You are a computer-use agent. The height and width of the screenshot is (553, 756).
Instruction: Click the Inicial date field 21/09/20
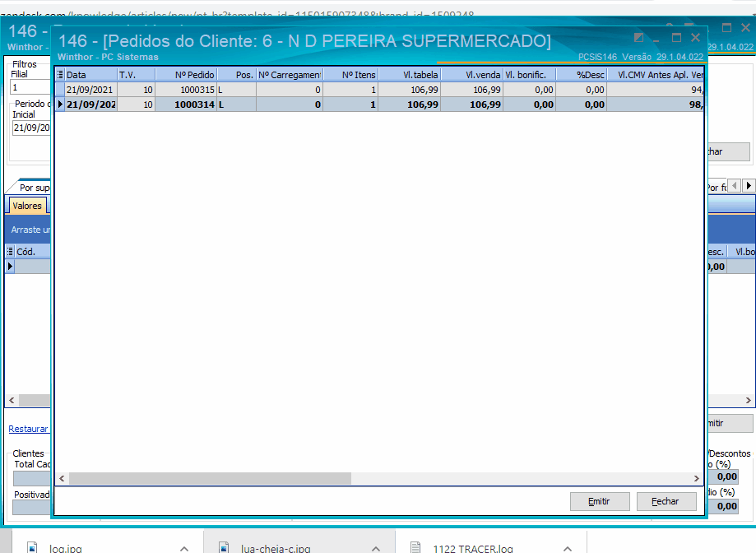click(x=31, y=128)
